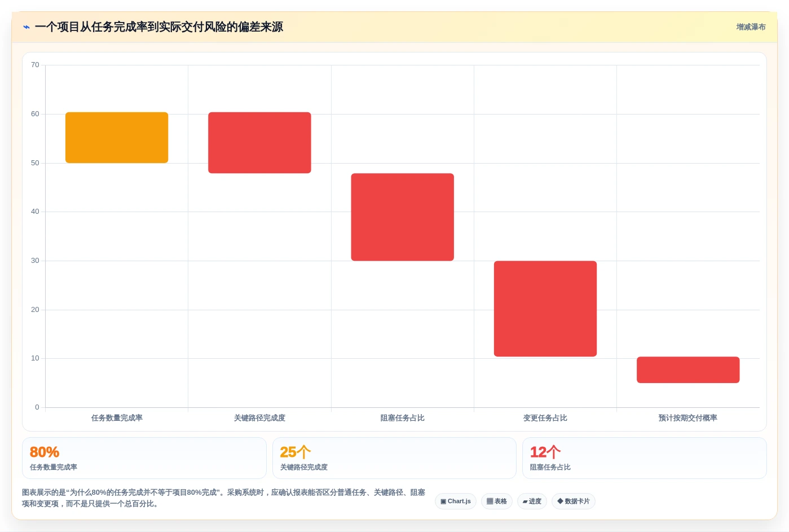Click the red 变更任务占比 bar
The image size is (789, 532).
coord(545,309)
